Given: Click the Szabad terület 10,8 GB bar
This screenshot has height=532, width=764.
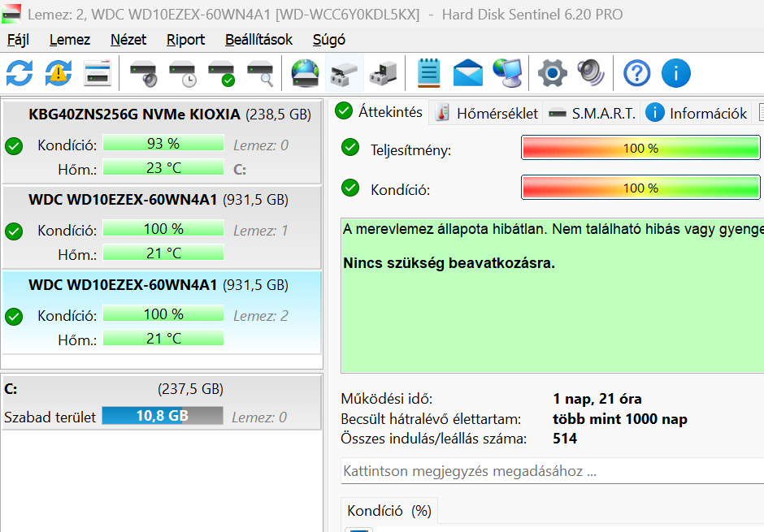Looking at the screenshot, I should (x=163, y=416).
